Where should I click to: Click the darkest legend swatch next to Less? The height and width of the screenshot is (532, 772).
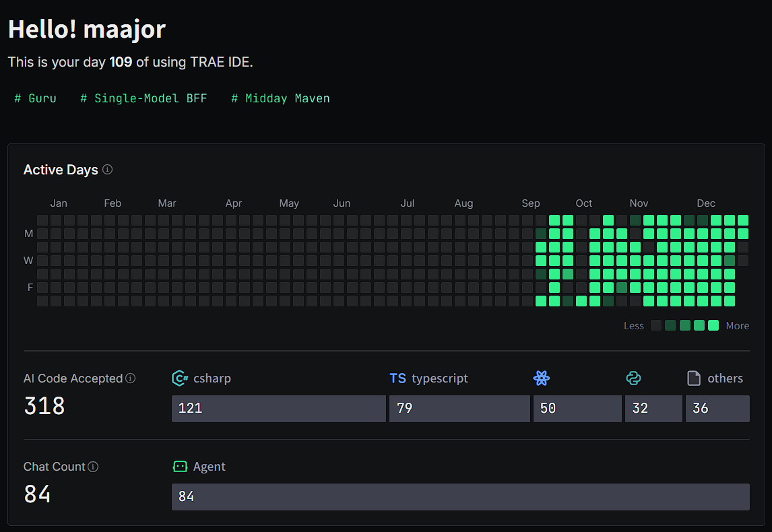coord(656,326)
